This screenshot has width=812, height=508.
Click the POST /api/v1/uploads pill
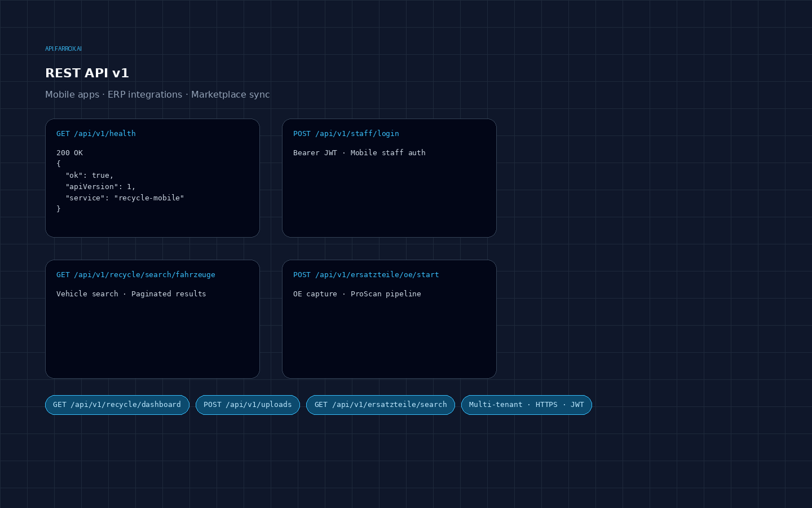(x=248, y=405)
